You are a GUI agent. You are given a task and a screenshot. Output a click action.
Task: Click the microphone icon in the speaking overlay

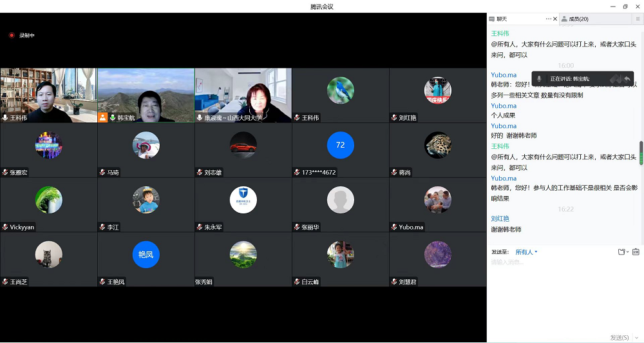point(540,79)
